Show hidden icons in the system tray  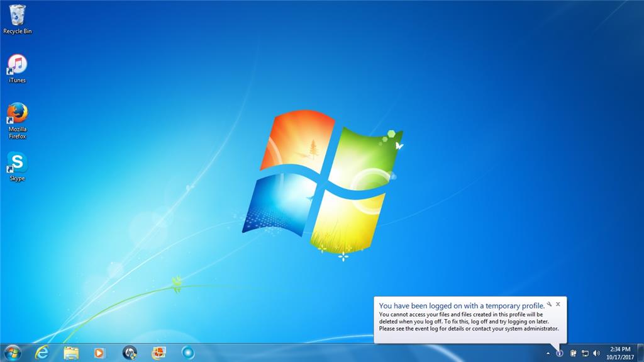548,353
